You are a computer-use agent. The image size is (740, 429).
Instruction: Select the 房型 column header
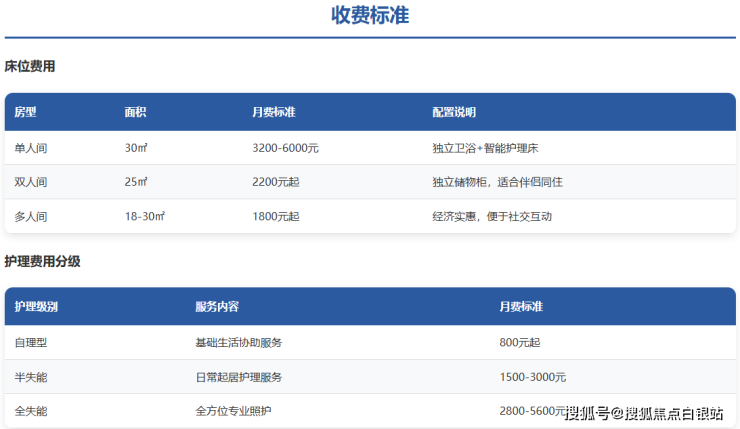(x=26, y=112)
